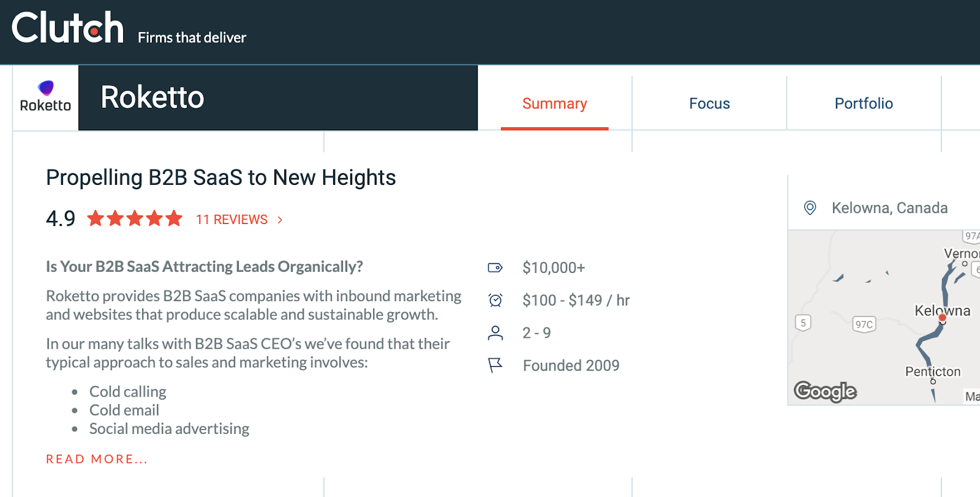
Task: Click the red Kelowna map marker
Action: click(x=942, y=318)
